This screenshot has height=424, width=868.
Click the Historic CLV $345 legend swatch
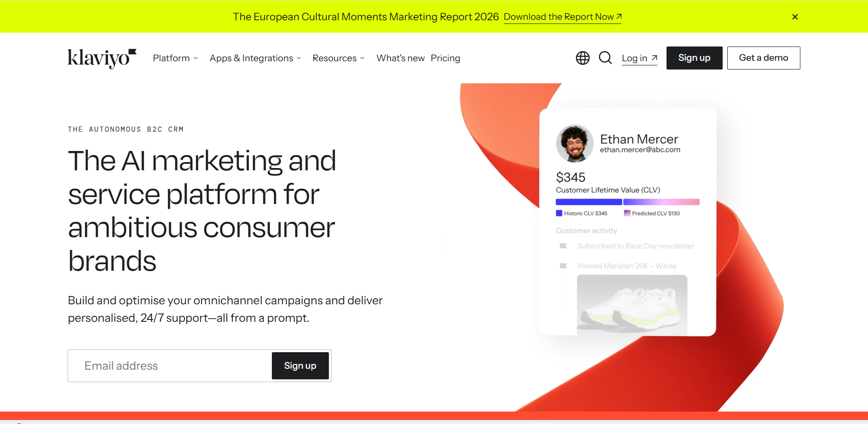click(559, 213)
